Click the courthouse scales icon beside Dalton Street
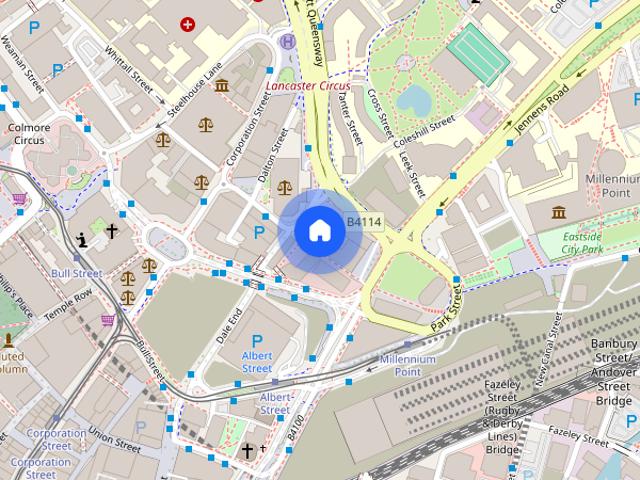The image size is (640, 480). [284, 187]
